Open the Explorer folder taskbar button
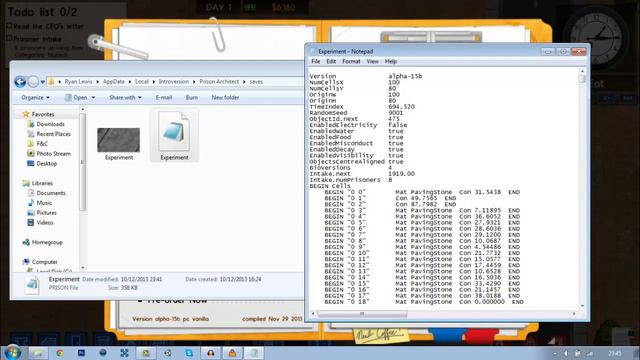 [x=38, y=353]
